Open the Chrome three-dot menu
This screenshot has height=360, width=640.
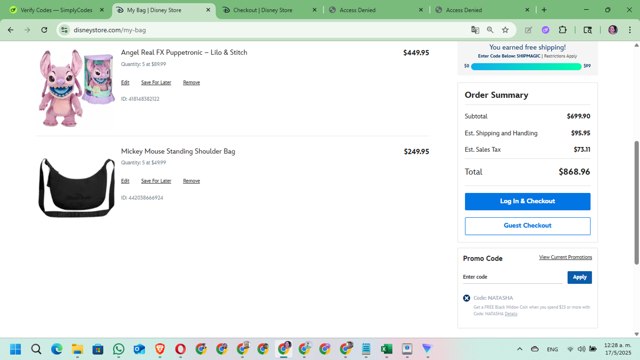coord(630,30)
